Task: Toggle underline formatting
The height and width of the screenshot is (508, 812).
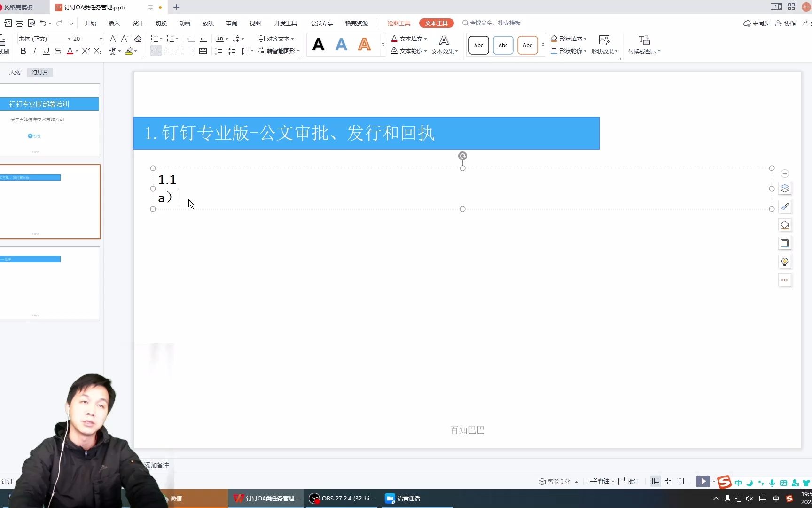Action: coord(46,51)
